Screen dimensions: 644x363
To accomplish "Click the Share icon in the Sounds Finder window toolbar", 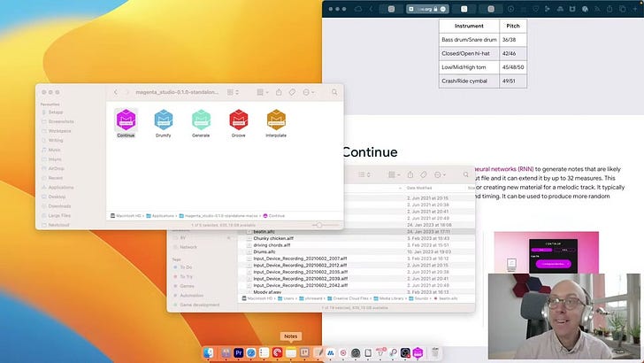I will [410, 174].
